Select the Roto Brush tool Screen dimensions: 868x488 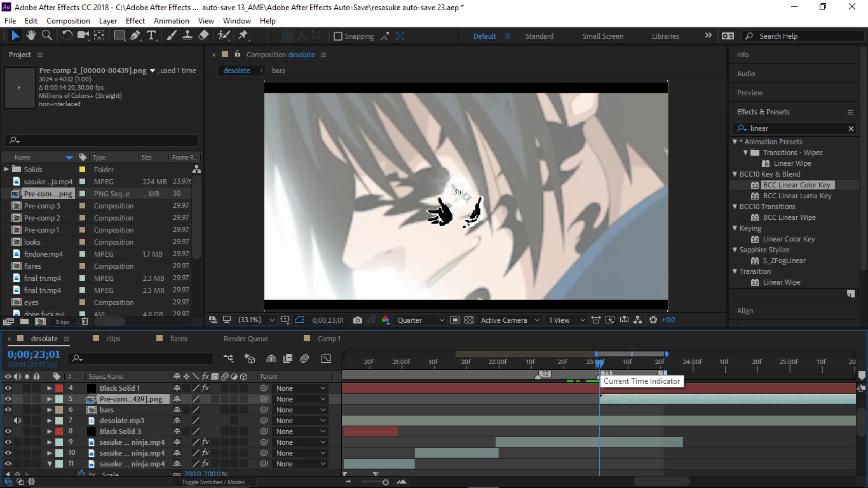[224, 36]
